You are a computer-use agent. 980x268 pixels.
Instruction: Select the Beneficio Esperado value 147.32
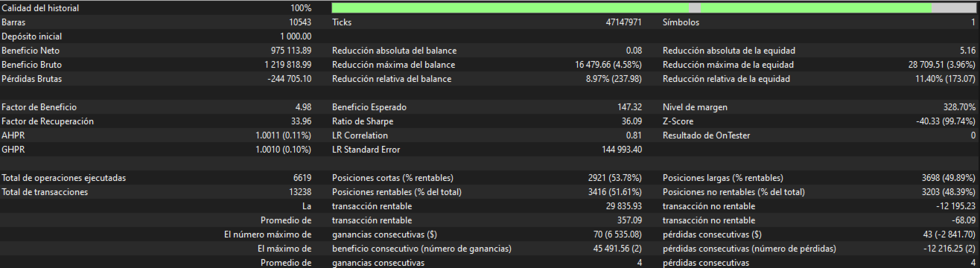(x=630, y=107)
